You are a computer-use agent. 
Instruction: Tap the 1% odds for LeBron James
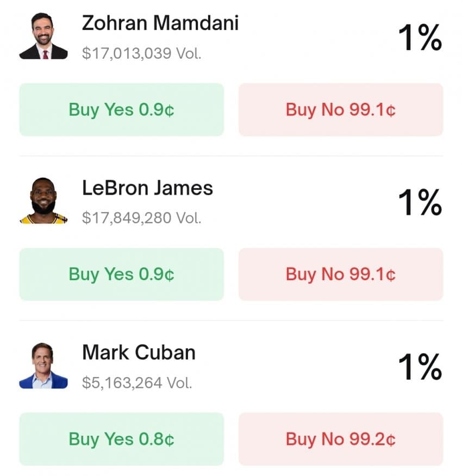pyautogui.click(x=420, y=202)
